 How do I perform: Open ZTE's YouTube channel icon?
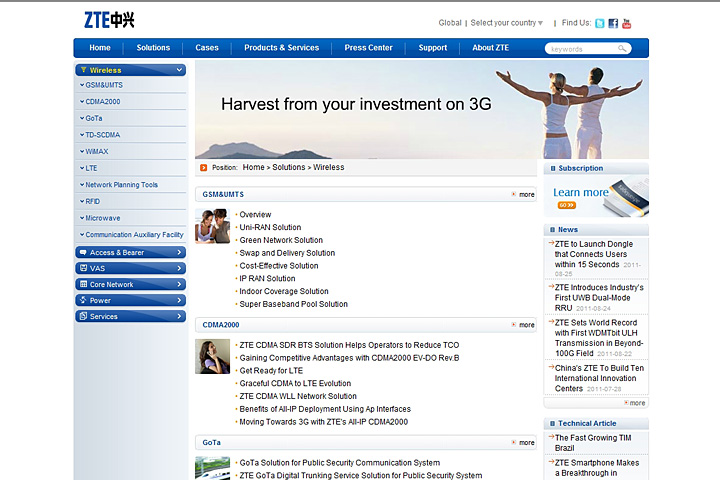pyautogui.click(x=626, y=23)
